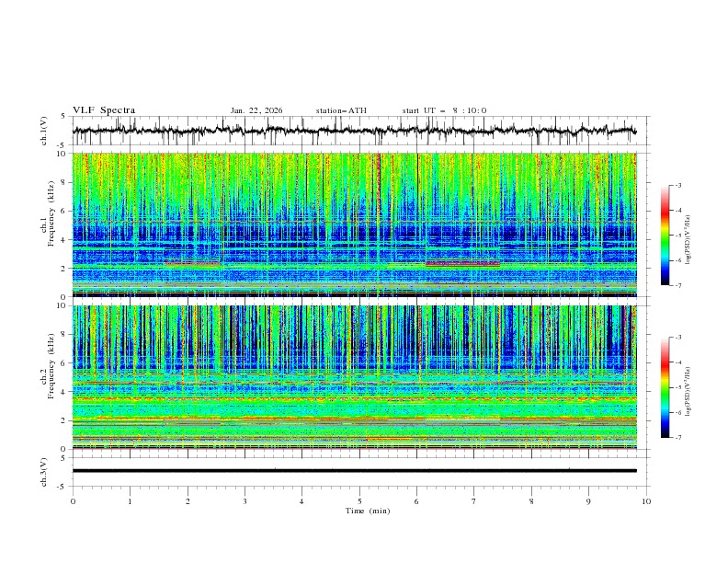Click the 0 minute mark on time axis
Screen dimensions: 728x563
click(x=73, y=500)
